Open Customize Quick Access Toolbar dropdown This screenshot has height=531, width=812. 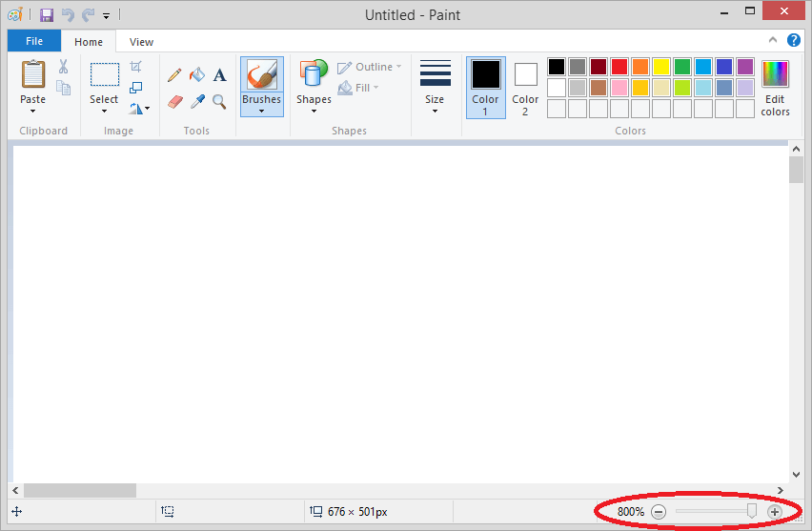tap(106, 16)
